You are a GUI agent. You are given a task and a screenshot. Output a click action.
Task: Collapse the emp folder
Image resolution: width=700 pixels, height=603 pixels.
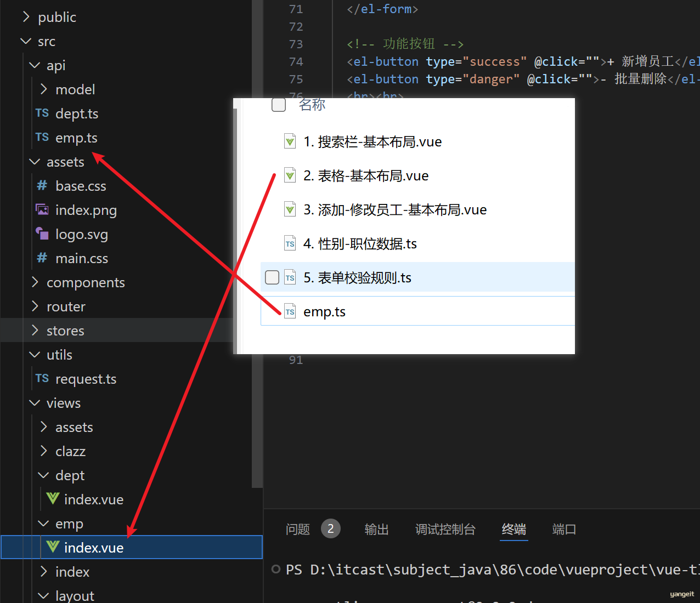(x=43, y=524)
